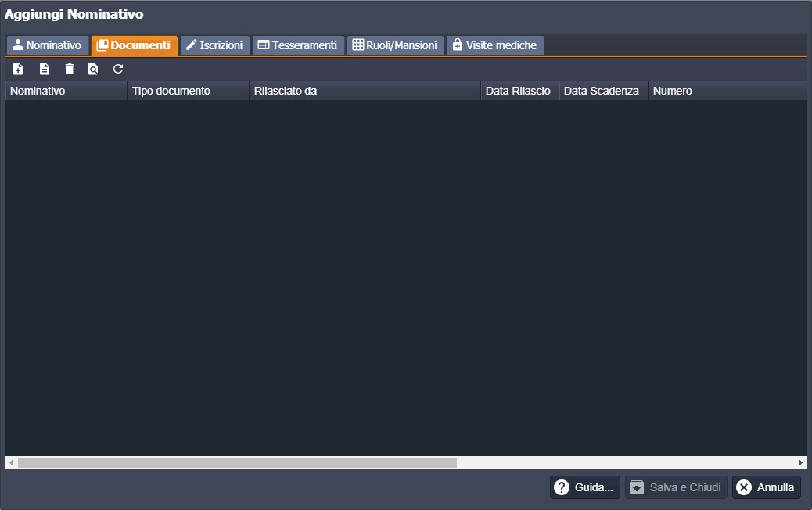The height and width of the screenshot is (510, 812).
Task: Sort by Tipo documento column
Action: tap(188, 91)
